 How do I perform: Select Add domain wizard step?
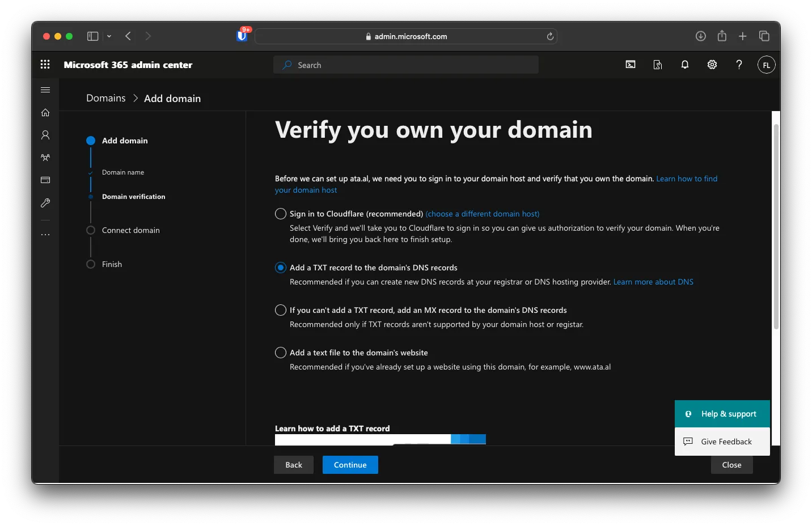125,141
